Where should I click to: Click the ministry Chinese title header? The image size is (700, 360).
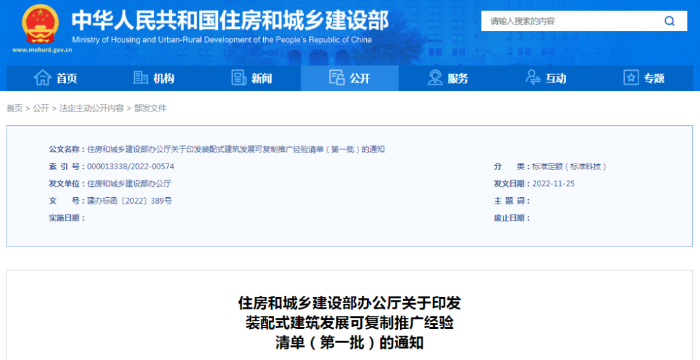230,20
